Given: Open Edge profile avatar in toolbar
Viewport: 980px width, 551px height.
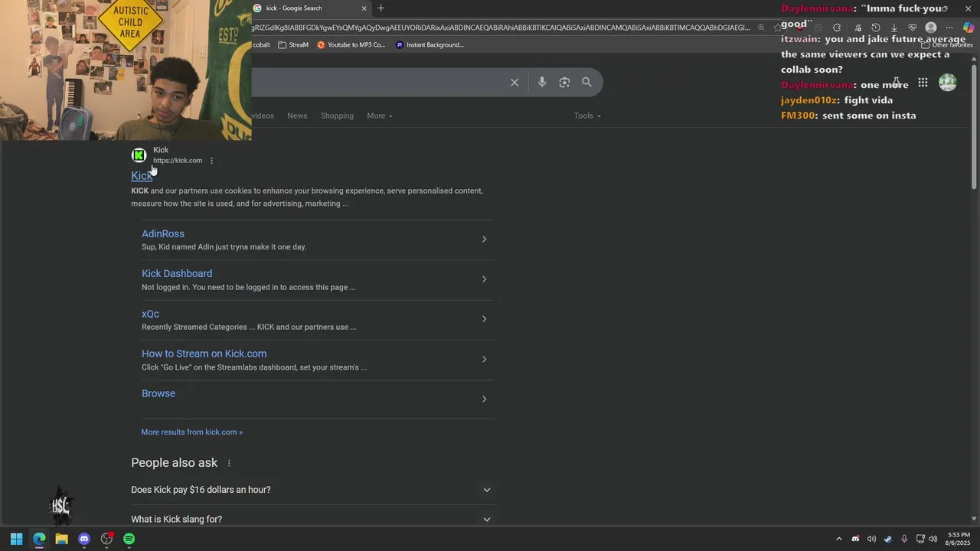Looking at the screenshot, I should click(x=931, y=28).
